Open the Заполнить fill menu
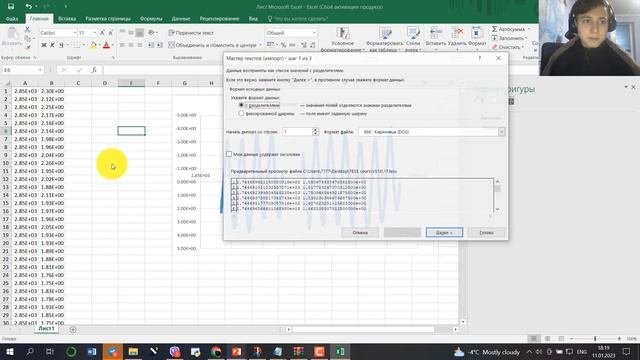 (x=509, y=38)
